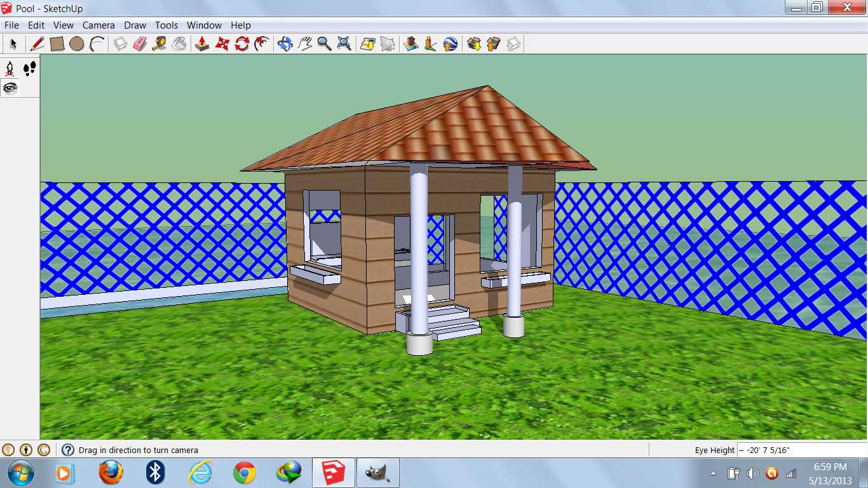Select the Position Camera tool
Image resolution: width=868 pixels, height=488 pixels.
pyautogui.click(x=10, y=69)
